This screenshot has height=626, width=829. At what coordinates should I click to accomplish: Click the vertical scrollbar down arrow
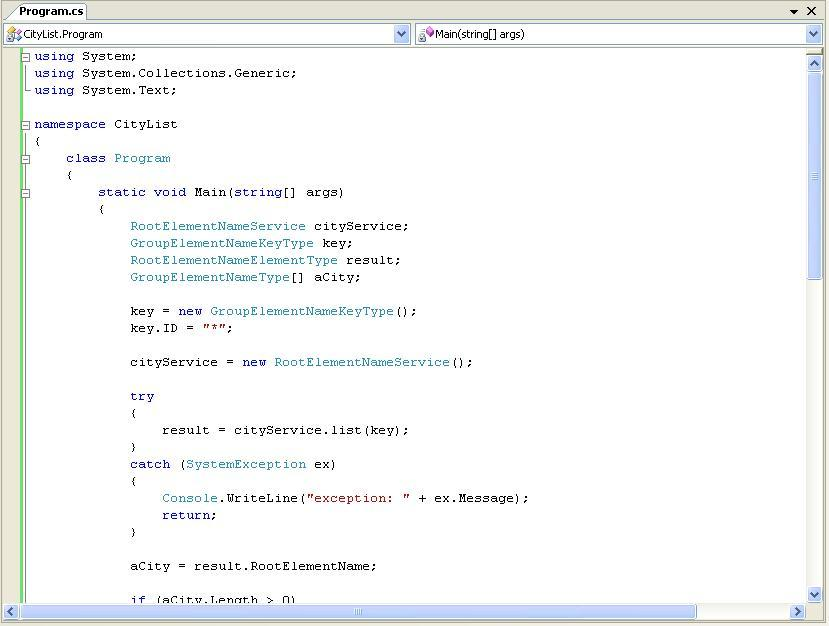click(814, 594)
